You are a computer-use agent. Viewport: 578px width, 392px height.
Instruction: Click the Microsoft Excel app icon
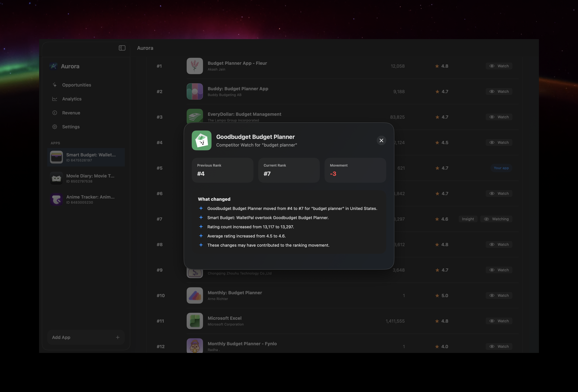click(195, 321)
